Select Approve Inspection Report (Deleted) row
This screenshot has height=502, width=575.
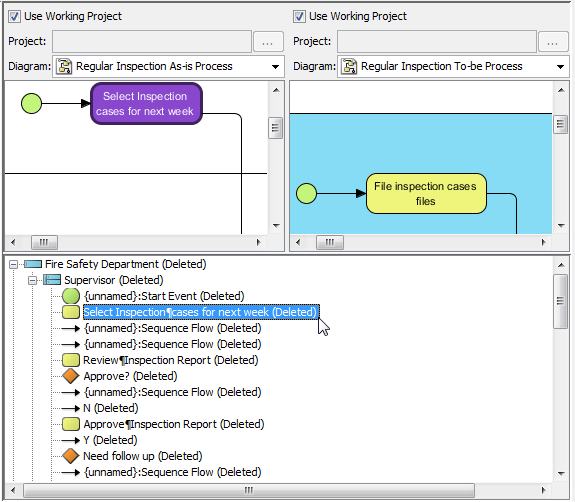[174, 424]
